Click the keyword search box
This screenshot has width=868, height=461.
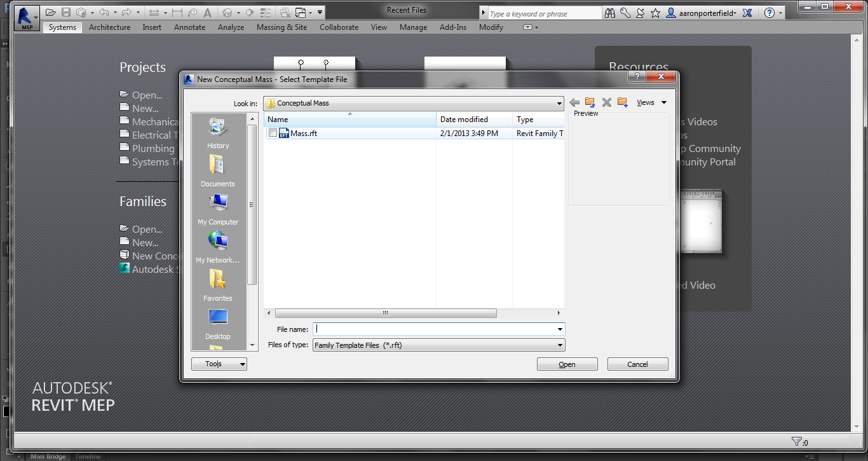(545, 13)
